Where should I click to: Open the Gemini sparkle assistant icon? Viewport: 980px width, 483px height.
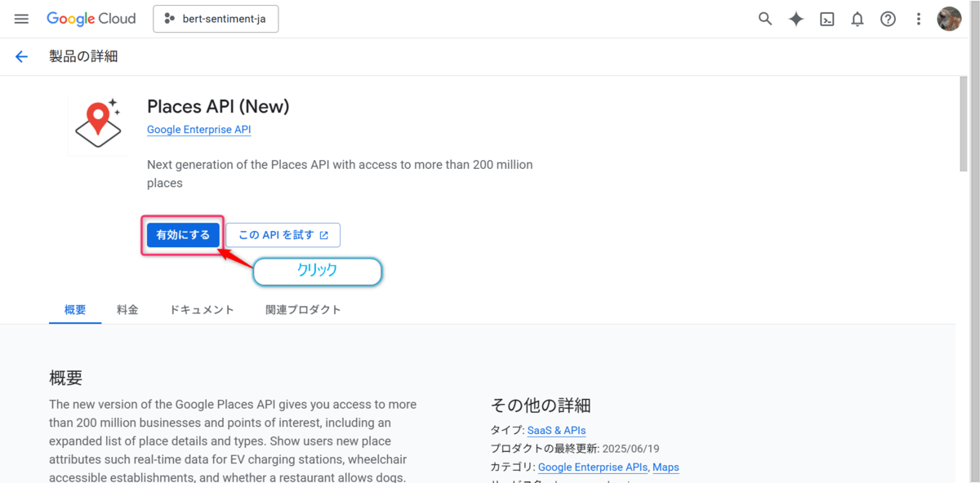pyautogui.click(x=796, y=19)
